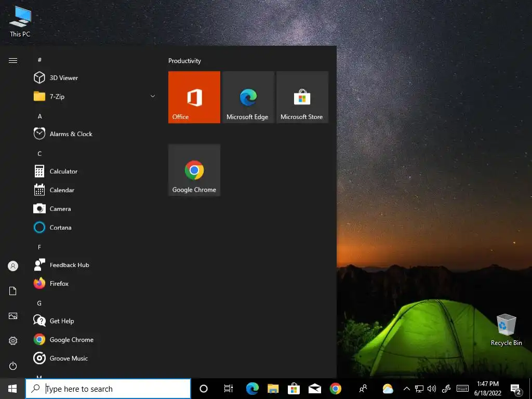Click the Google Chrome tile
Viewport: 532px width, 399px height.
194,170
